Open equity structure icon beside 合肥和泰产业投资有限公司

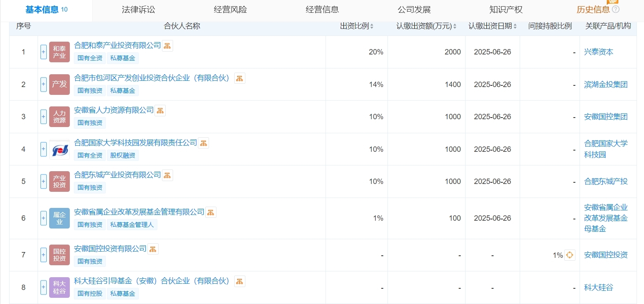(167, 46)
